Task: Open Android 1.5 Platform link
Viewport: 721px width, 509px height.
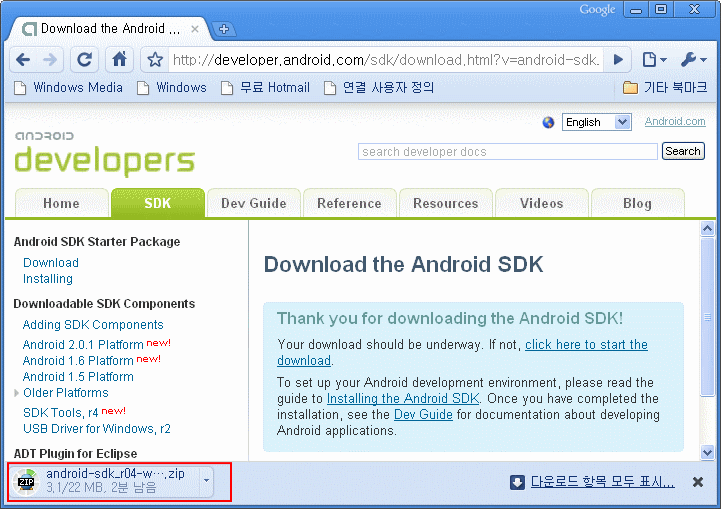Action: tap(78, 377)
